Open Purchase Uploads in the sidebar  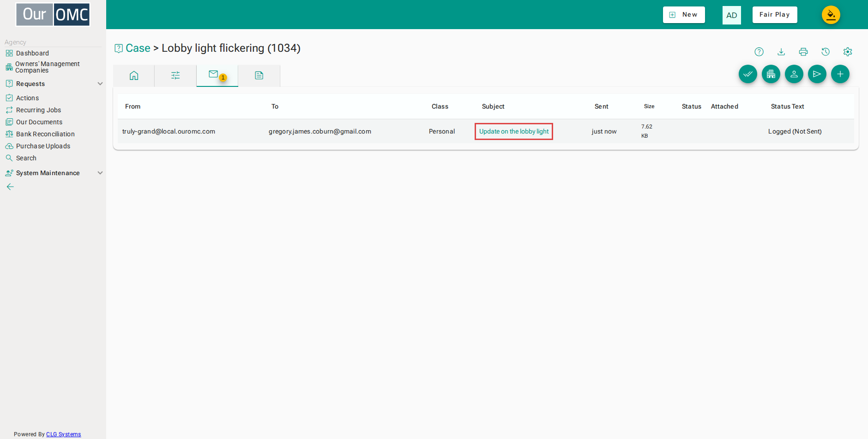(x=43, y=146)
